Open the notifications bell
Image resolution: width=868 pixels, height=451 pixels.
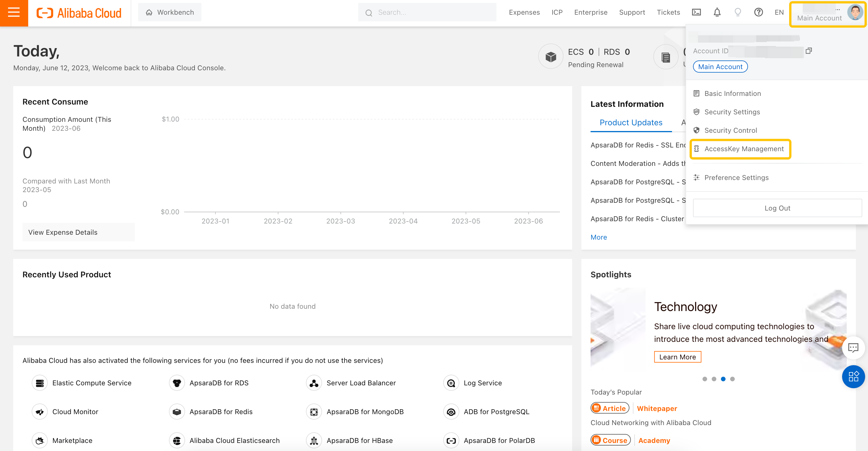(717, 12)
